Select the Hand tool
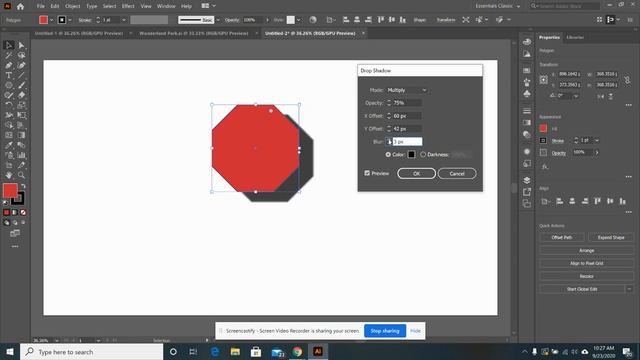Screen dimensions: 640x360 [9, 175]
